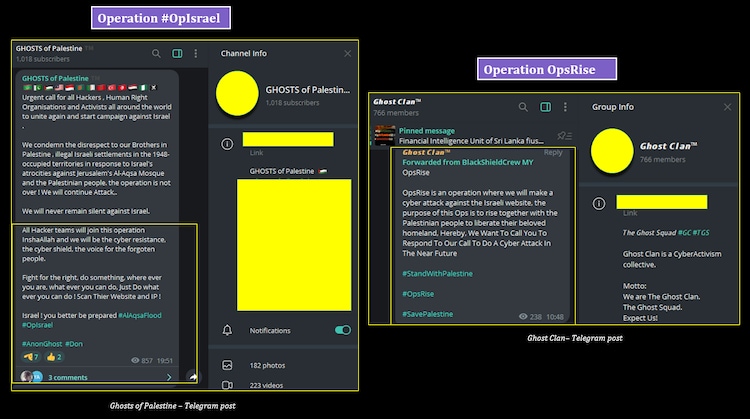Click search icon in Ghost Clan chat header
750x419 pixels.
point(522,106)
